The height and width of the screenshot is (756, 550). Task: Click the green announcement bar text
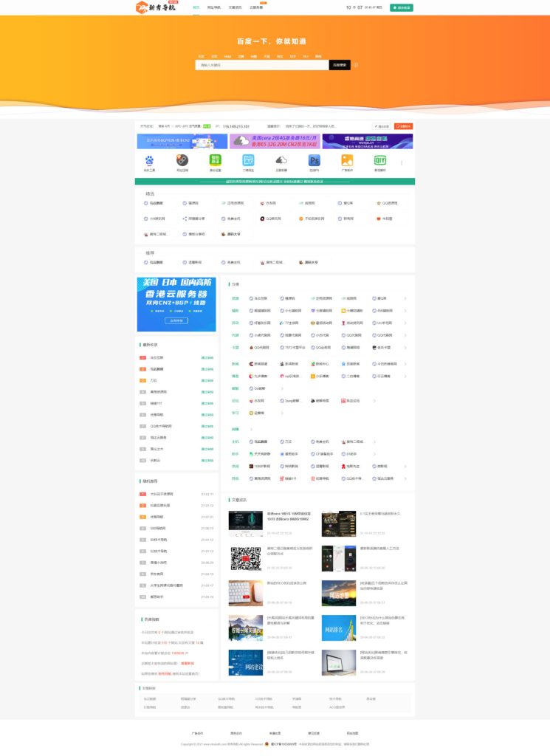tap(275, 182)
